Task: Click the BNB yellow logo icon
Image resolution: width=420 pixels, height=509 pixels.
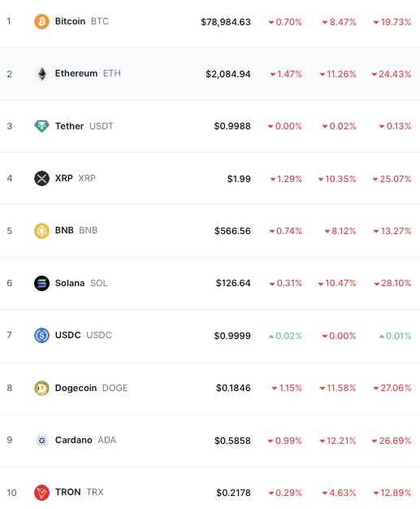Action: (x=42, y=231)
